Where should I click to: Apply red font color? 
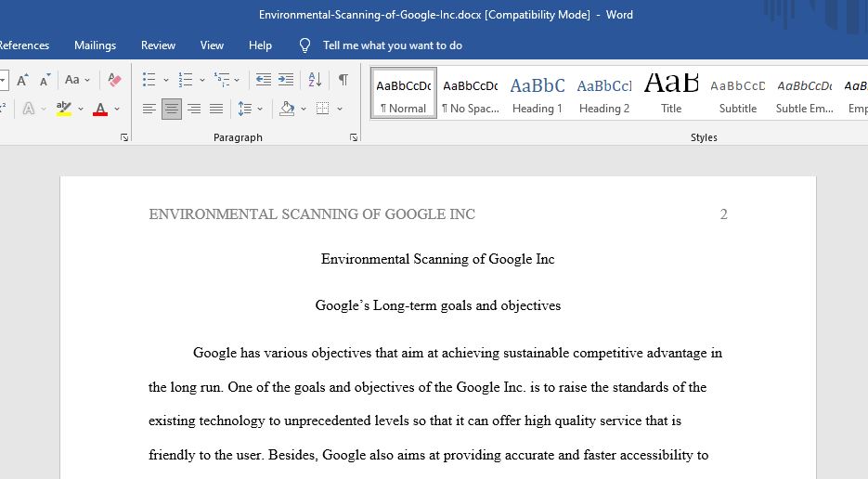(100, 109)
